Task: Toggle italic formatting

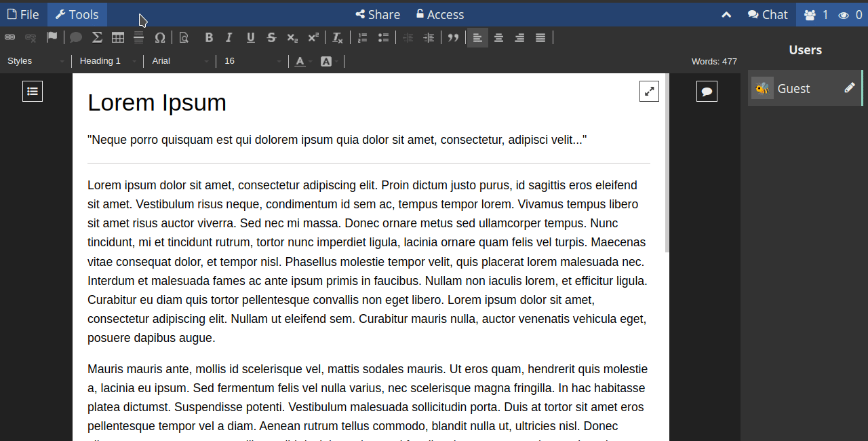Action: coord(229,38)
